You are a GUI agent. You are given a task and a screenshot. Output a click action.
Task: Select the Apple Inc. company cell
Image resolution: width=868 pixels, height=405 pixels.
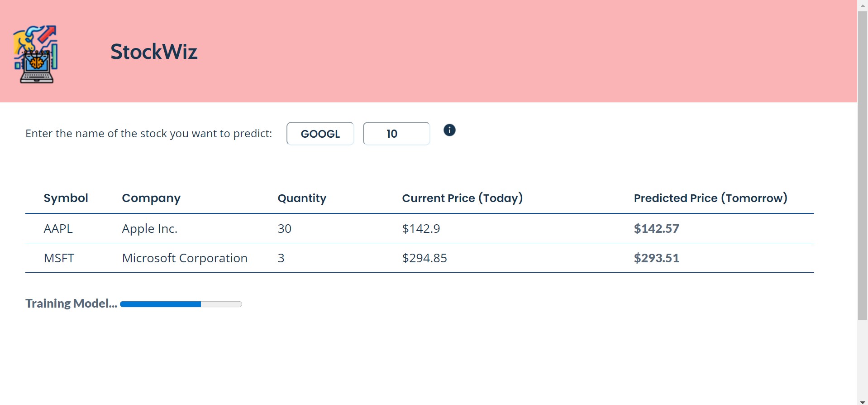[x=149, y=229]
